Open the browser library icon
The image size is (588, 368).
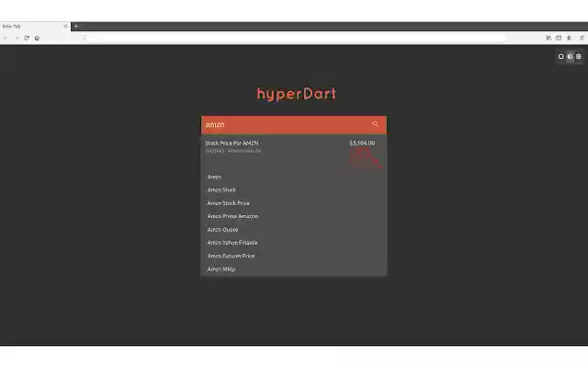tap(548, 38)
